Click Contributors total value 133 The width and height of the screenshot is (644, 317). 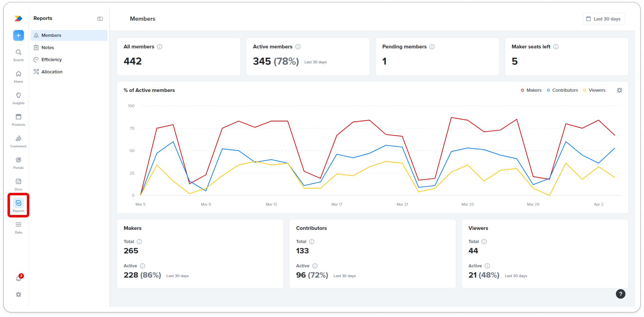tap(302, 251)
